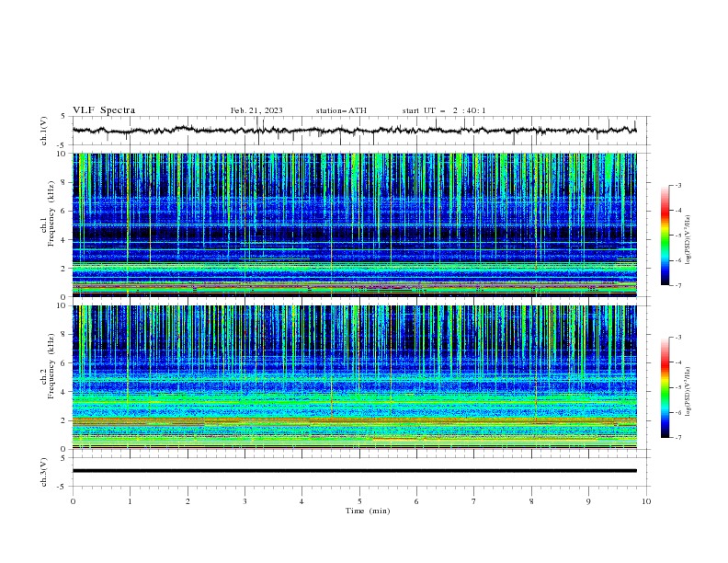Click the ch.3 flat black waveform trace
The height and width of the screenshot is (563, 728).
tap(354, 471)
